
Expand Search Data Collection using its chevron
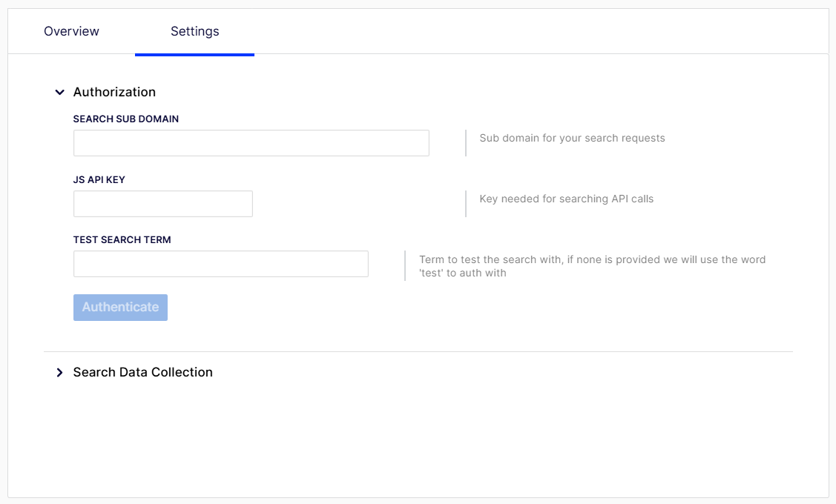point(59,373)
